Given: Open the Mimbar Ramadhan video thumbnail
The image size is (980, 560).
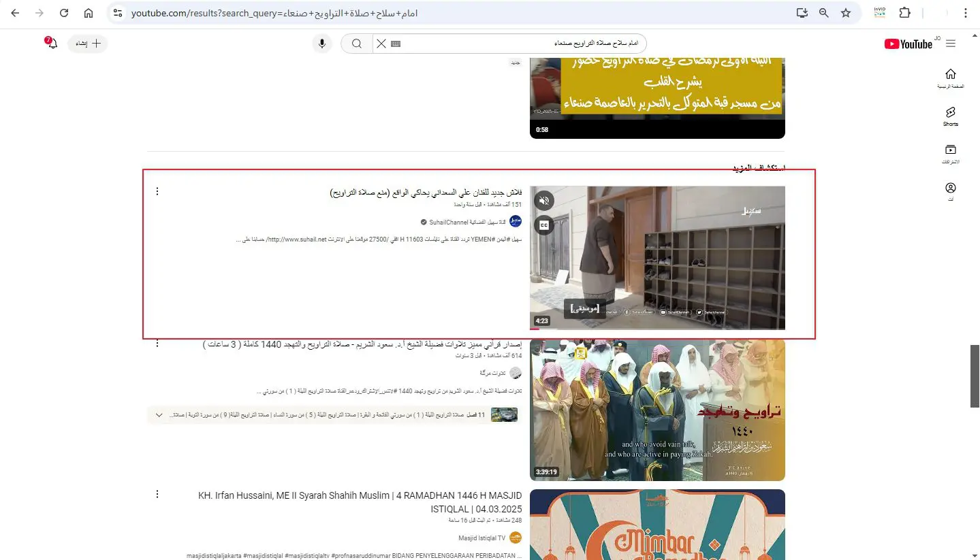Looking at the screenshot, I should [x=657, y=525].
